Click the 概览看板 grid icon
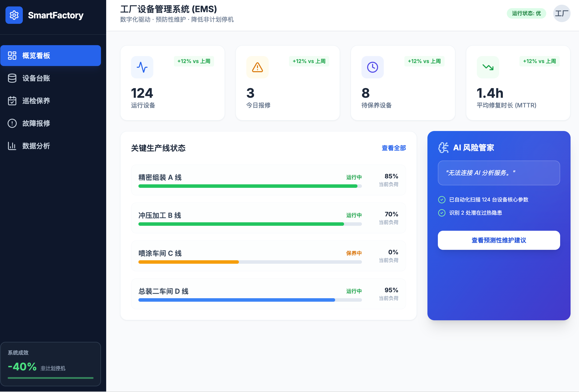Viewport: 579px width, 392px height. pyautogui.click(x=12, y=56)
